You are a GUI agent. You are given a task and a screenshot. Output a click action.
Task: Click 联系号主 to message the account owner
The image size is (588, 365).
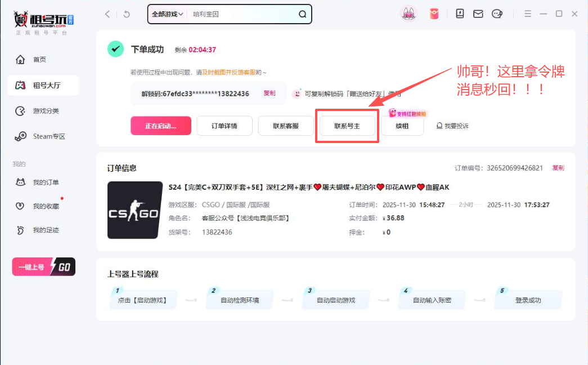347,126
